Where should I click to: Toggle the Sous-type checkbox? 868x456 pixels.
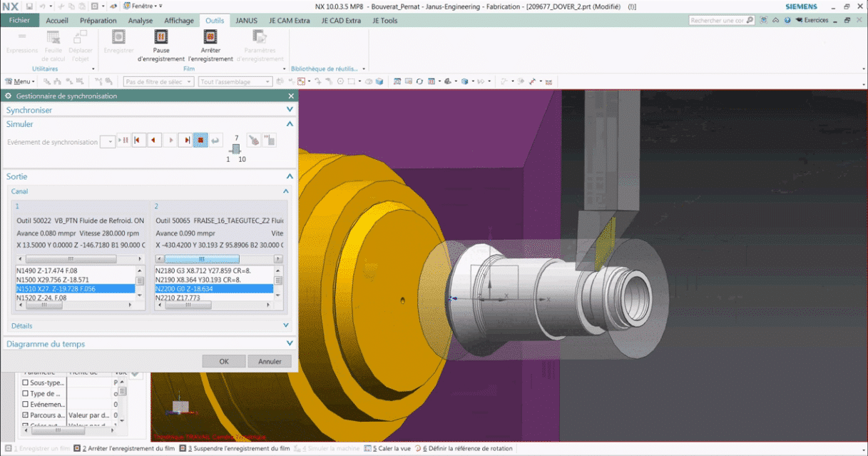click(x=26, y=382)
